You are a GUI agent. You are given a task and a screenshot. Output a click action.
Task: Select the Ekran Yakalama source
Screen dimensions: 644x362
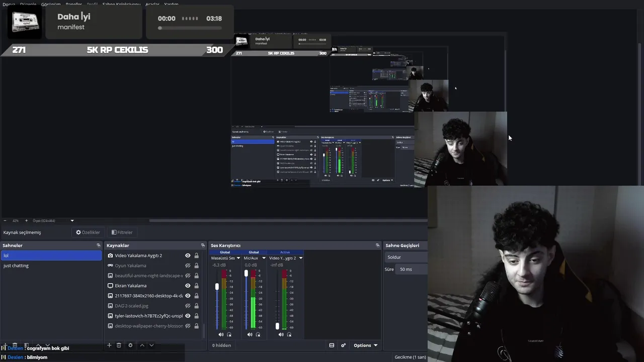(x=130, y=286)
